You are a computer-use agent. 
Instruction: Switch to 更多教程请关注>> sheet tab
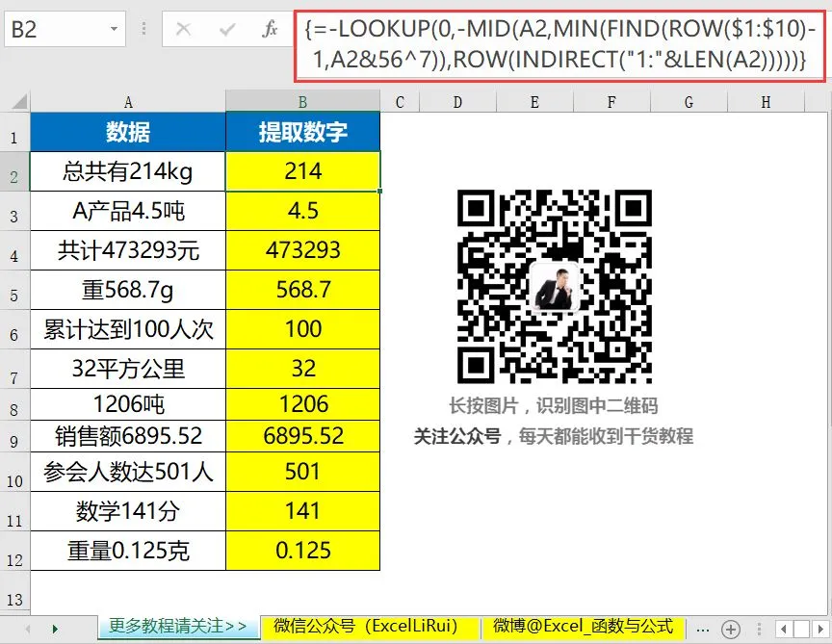tap(178, 627)
